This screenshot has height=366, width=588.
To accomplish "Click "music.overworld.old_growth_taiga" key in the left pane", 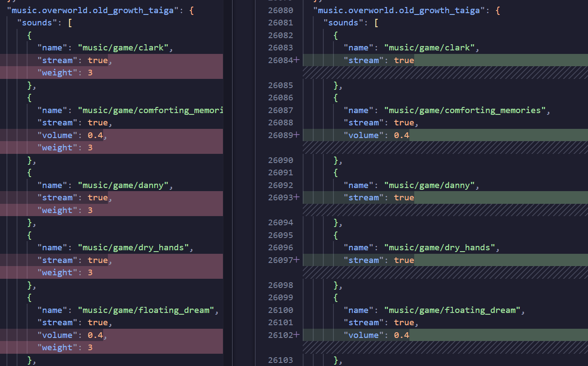I will tap(93, 10).
